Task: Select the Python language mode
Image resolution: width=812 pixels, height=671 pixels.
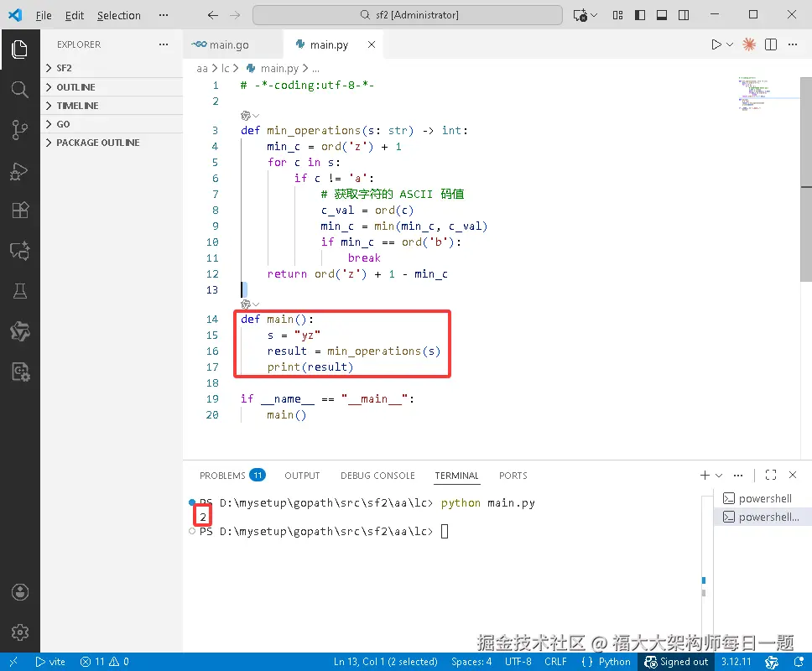Action: 614,662
